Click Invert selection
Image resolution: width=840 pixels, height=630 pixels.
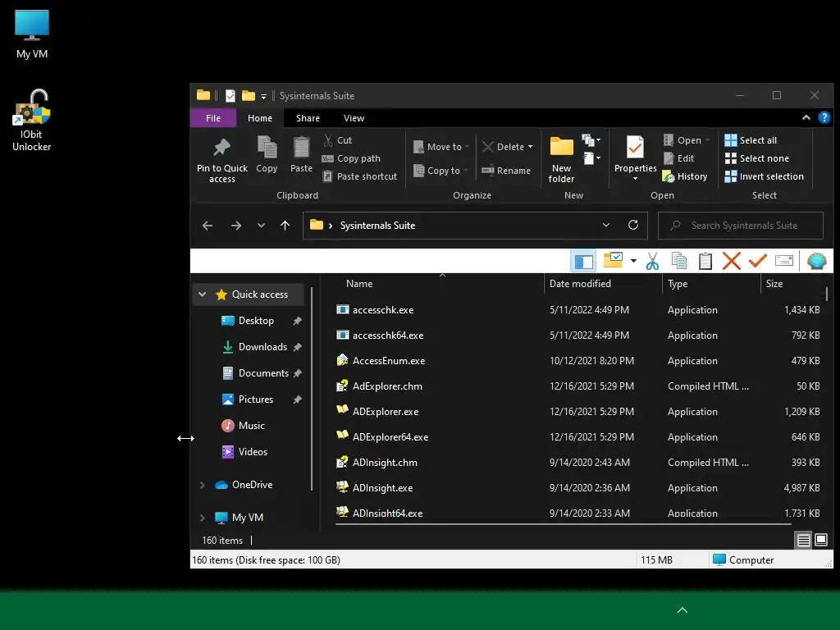pos(764,176)
